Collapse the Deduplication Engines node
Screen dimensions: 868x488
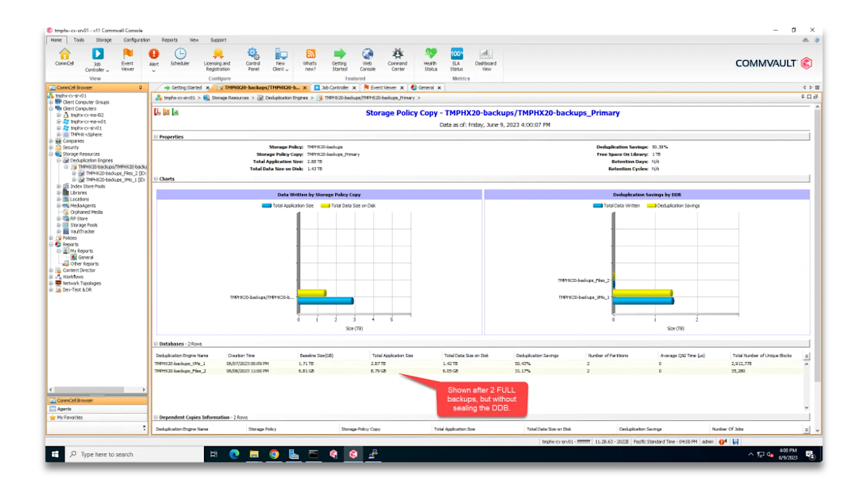point(59,160)
